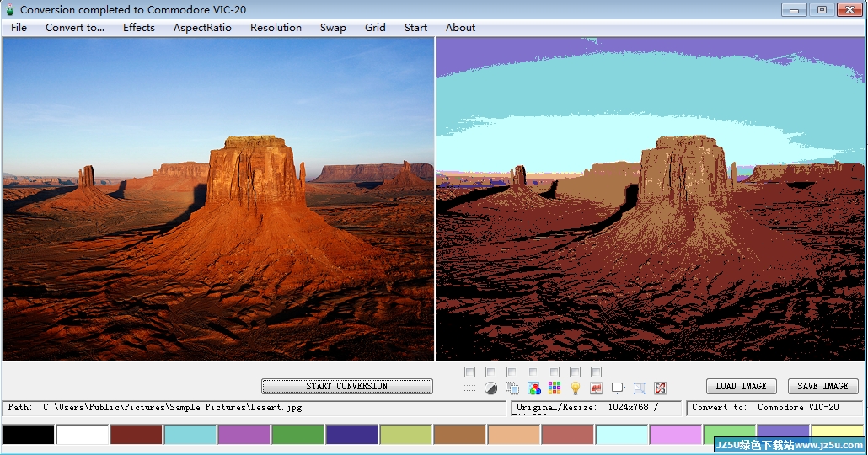Viewport: 868px width, 455px height.
Task: Click the converted VIC-20 preview image
Action: (x=651, y=199)
